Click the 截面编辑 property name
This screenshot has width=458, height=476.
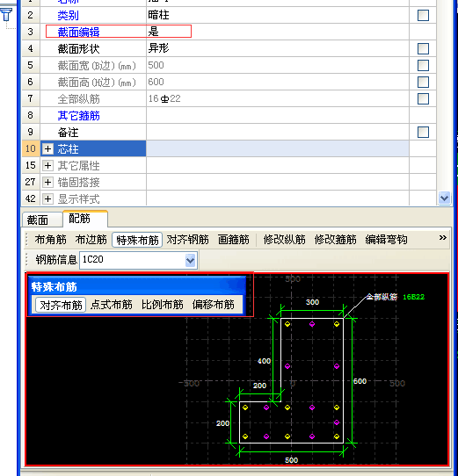(x=79, y=32)
